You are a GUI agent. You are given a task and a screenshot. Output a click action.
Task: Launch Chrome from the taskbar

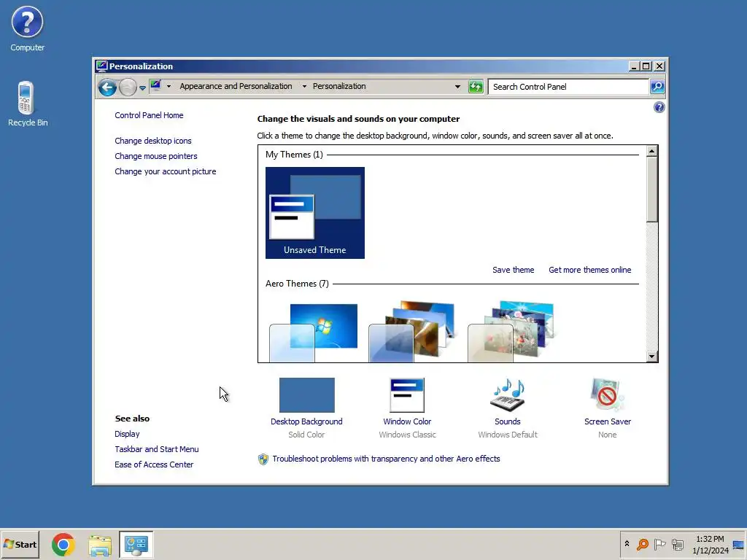coord(63,545)
